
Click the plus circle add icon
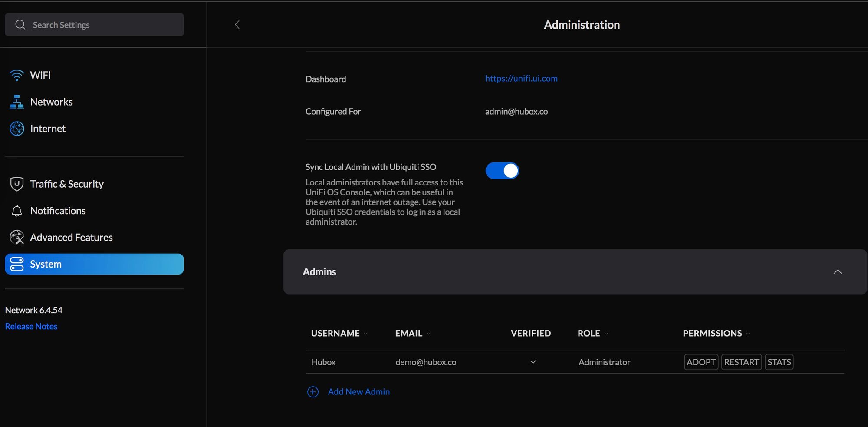(313, 392)
